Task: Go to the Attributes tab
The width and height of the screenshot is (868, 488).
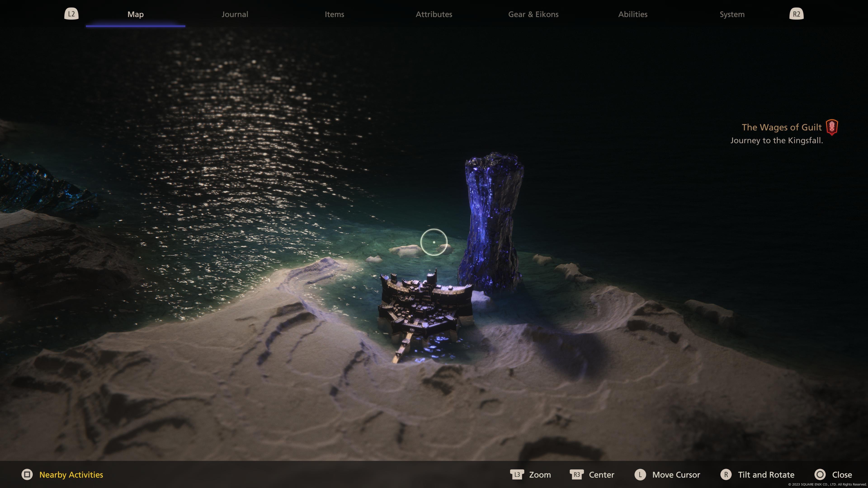Action: [x=434, y=14]
